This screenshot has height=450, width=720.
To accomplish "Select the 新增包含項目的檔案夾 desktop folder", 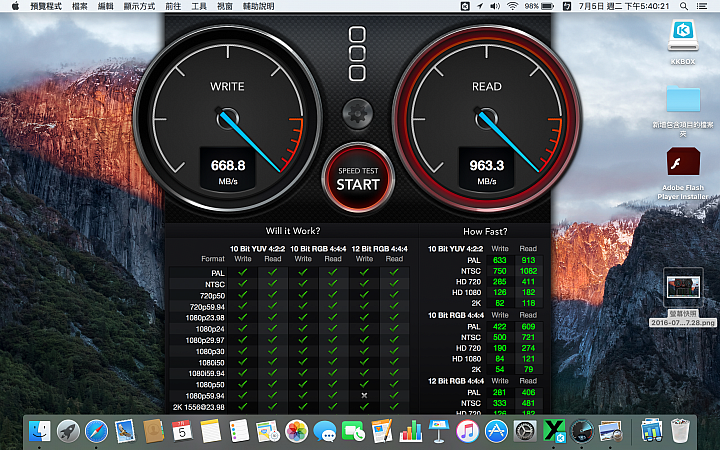I will (683, 98).
